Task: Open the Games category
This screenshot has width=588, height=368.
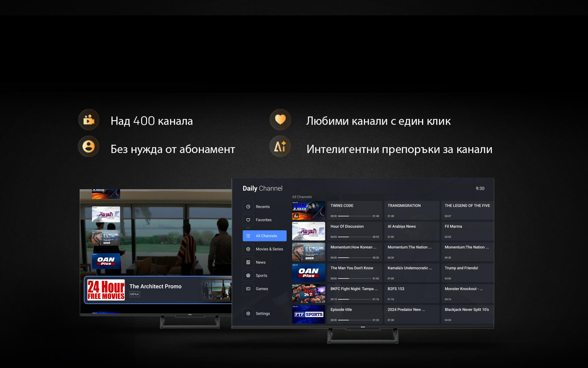Action: click(265, 289)
